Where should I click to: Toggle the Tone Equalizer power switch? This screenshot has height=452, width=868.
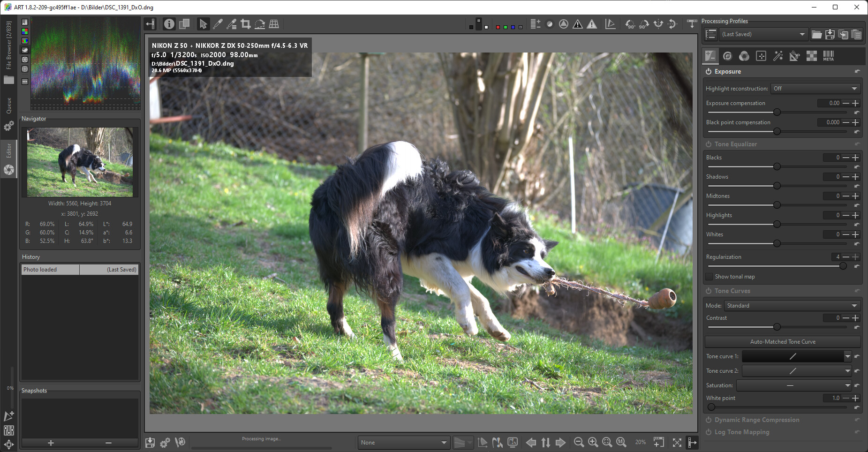click(709, 144)
